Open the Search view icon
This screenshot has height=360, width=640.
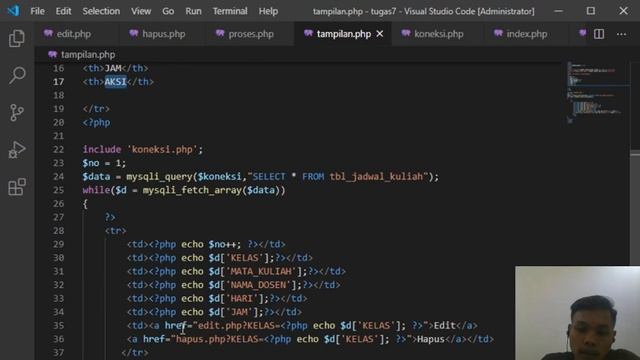(x=17, y=75)
